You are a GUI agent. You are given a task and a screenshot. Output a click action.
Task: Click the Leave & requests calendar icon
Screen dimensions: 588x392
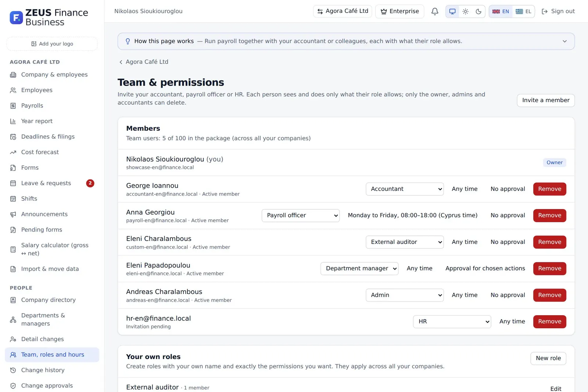tap(13, 183)
